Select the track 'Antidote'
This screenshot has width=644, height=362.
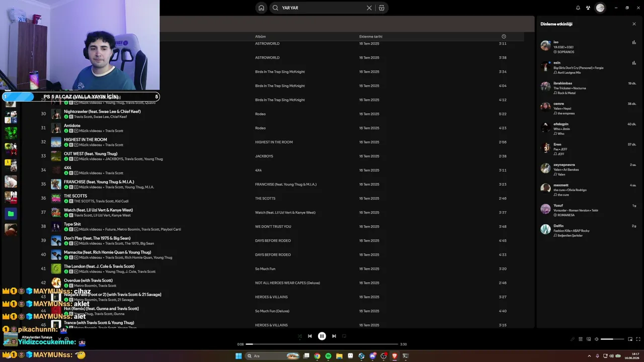click(72, 126)
